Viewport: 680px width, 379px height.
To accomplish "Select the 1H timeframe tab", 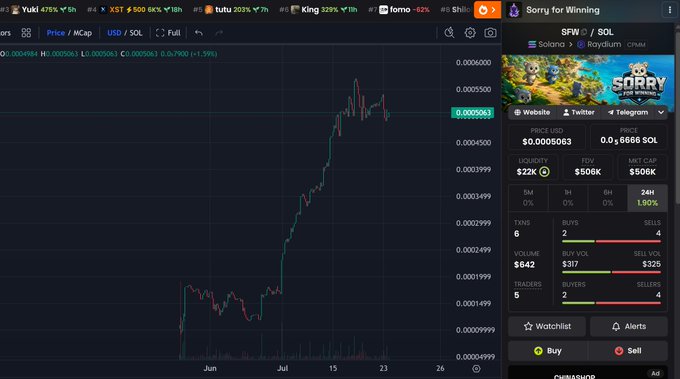I will coord(568,198).
